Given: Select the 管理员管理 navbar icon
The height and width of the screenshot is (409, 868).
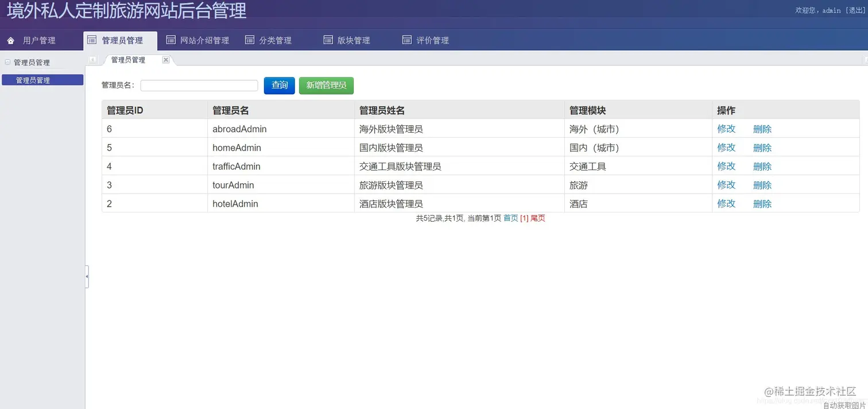Looking at the screenshot, I should click(92, 40).
